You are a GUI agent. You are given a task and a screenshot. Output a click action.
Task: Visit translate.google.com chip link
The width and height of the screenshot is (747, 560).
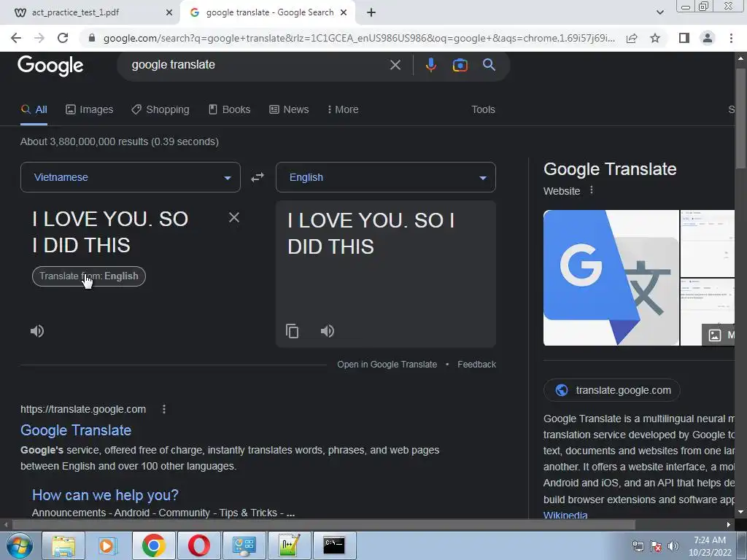pyautogui.click(x=612, y=390)
